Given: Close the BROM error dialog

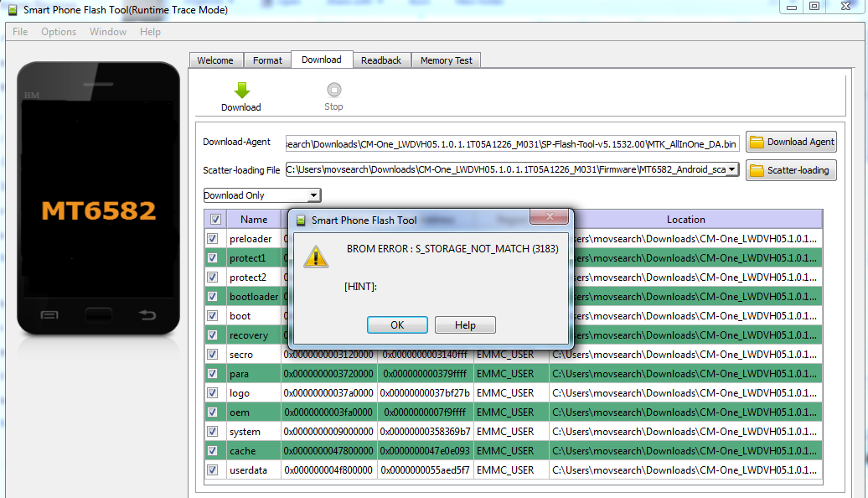Looking at the screenshot, I should click(549, 216).
